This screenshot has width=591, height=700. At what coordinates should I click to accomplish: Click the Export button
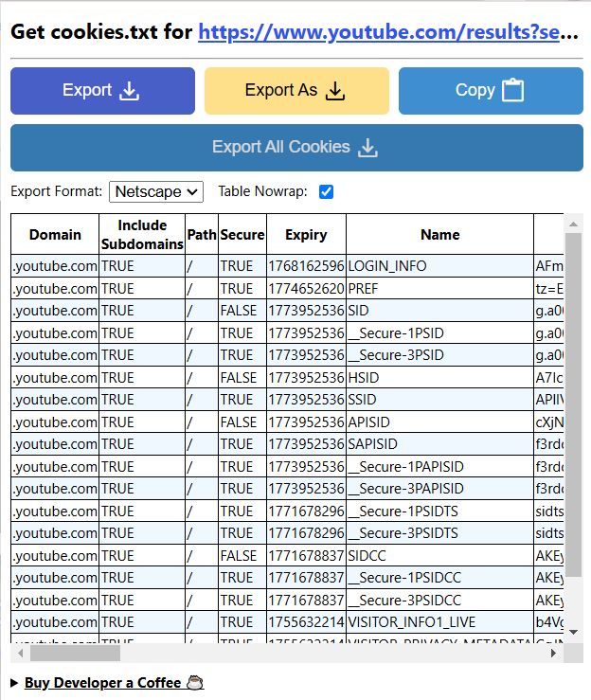click(102, 91)
